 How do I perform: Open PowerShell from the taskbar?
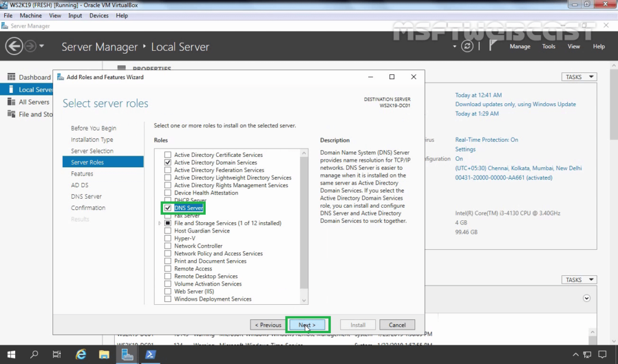point(150,354)
